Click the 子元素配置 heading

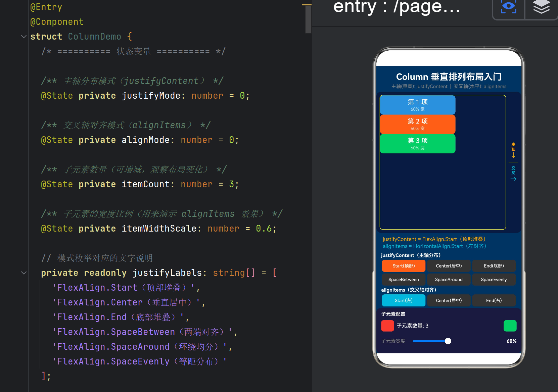[x=393, y=314]
